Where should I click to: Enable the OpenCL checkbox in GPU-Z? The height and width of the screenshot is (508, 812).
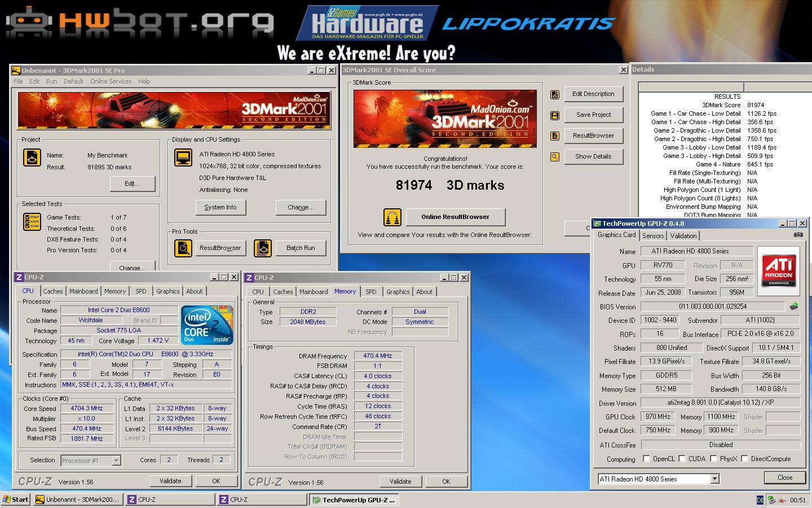pos(646,459)
